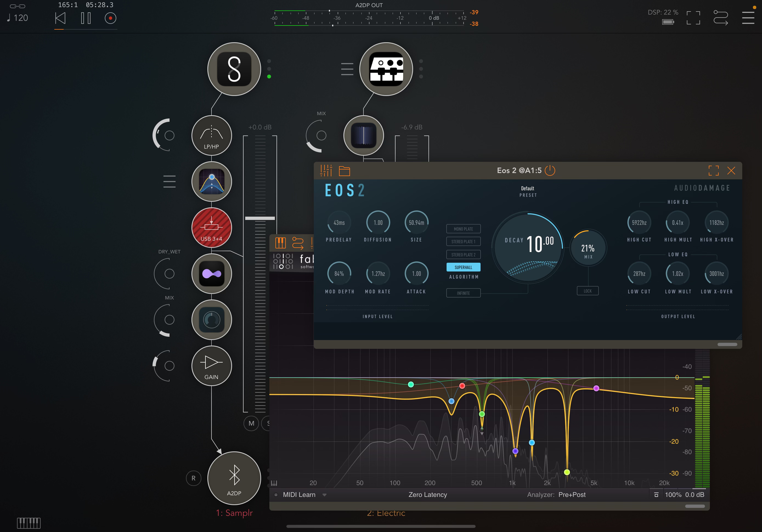Open the Electric piano instrument node

(386, 69)
